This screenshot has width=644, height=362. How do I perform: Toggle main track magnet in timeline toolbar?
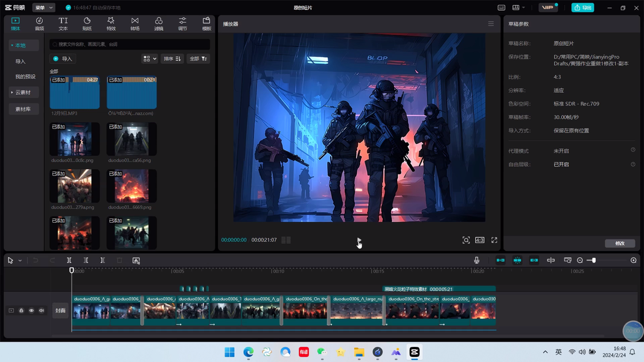coord(500,260)
